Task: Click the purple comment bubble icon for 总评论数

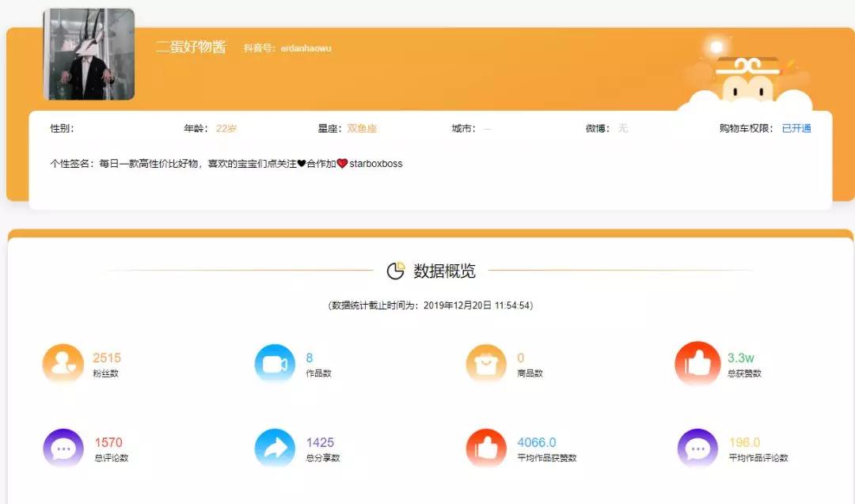Action: 63,447
